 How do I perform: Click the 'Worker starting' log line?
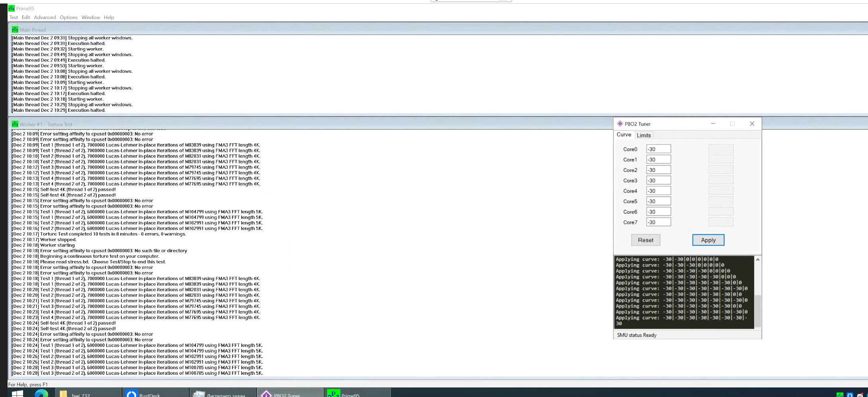tap(43, 245)
